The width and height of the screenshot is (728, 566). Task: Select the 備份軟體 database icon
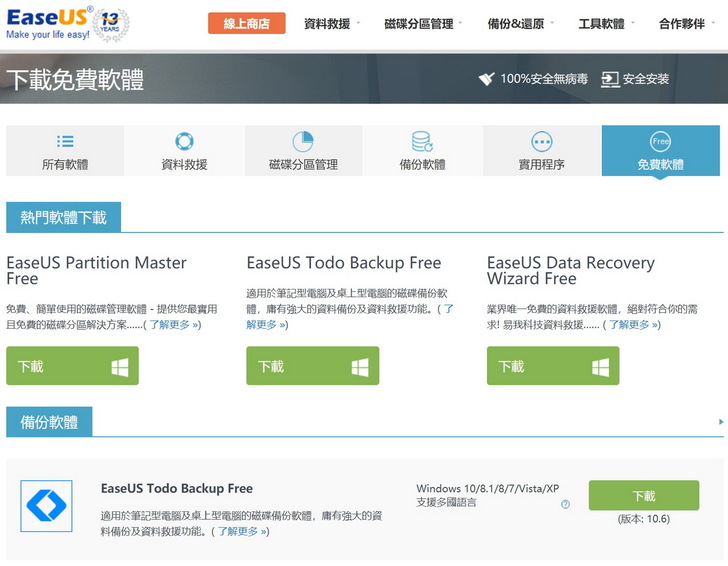(x=422, y=141)
